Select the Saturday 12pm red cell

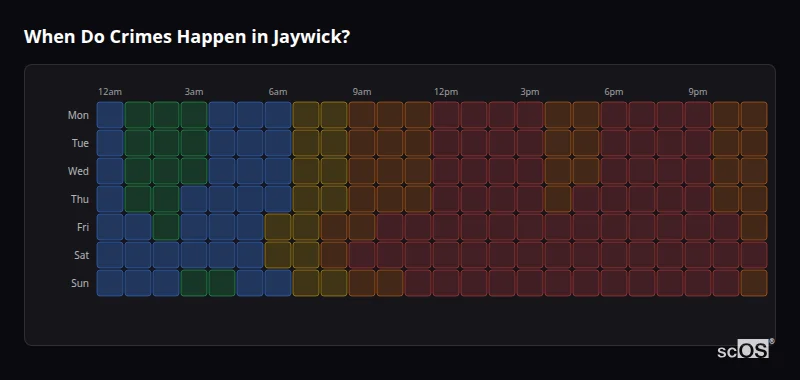coord(446,255)
